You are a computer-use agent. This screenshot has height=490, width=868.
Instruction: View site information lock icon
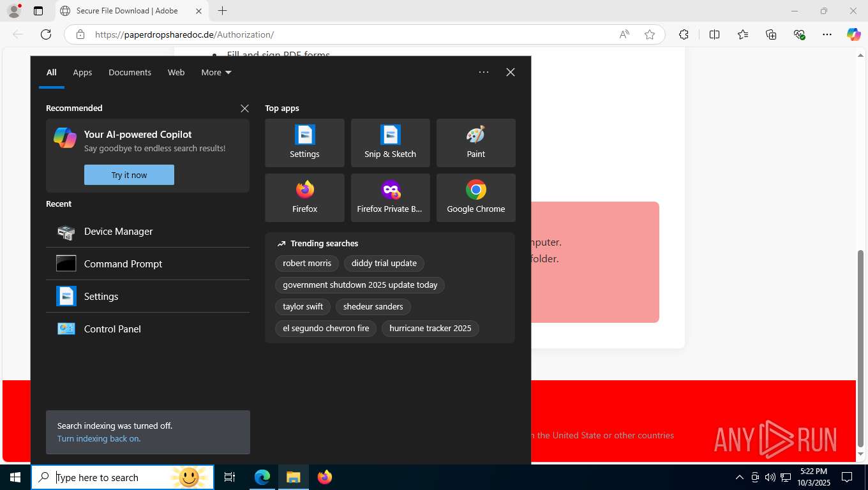coord(80,34)
